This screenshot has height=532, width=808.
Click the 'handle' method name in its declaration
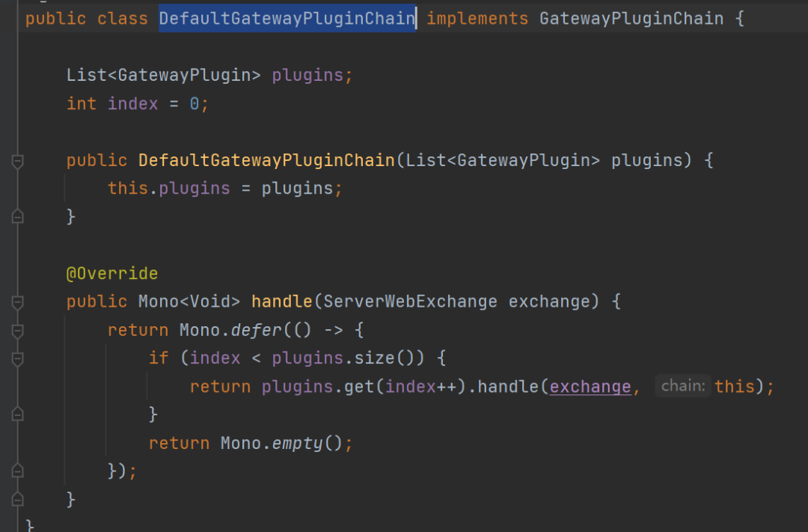point(282,302)
